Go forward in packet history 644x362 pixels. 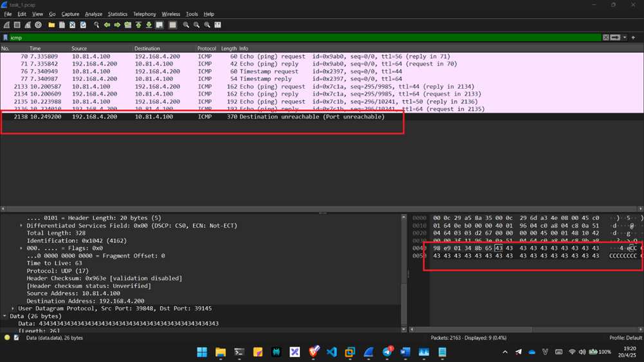(118, 25)
